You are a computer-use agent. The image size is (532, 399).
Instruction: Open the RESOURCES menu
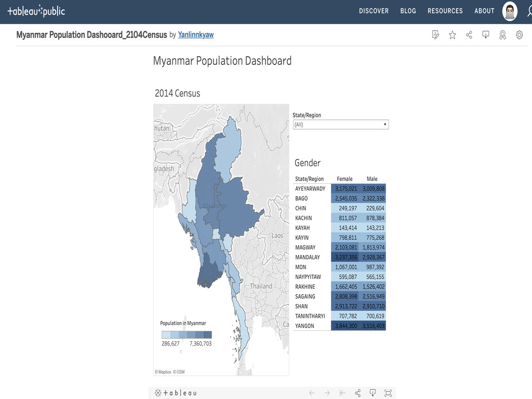point(445,10)
